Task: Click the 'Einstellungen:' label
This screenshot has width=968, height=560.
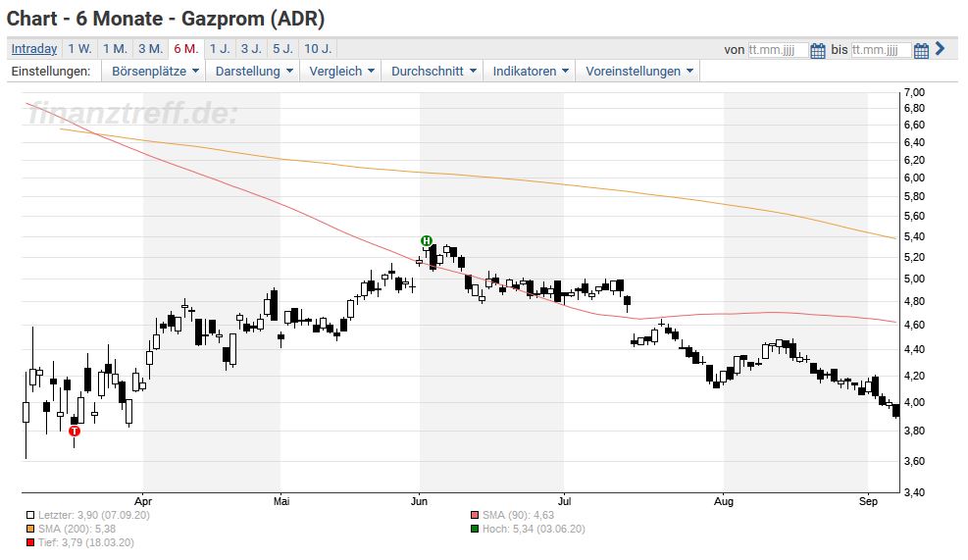Action: pyautogui.click(x=51, y=71)
